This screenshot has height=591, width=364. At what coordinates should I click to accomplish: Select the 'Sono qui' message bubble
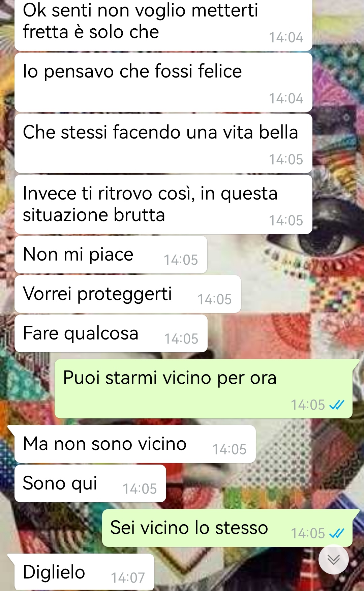90,483
